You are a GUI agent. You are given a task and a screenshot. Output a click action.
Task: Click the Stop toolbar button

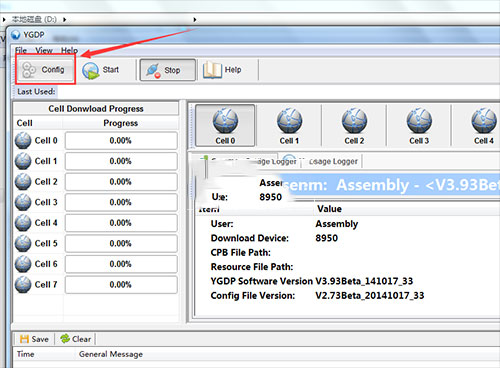168,70
